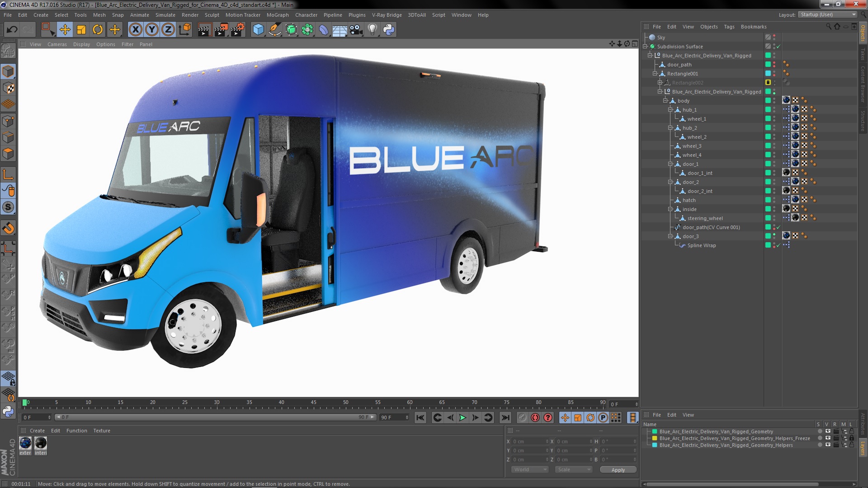Viewport: 868px width, 488px height.
Task: Click the Undo arrow icon
Action: coord(12,30)
